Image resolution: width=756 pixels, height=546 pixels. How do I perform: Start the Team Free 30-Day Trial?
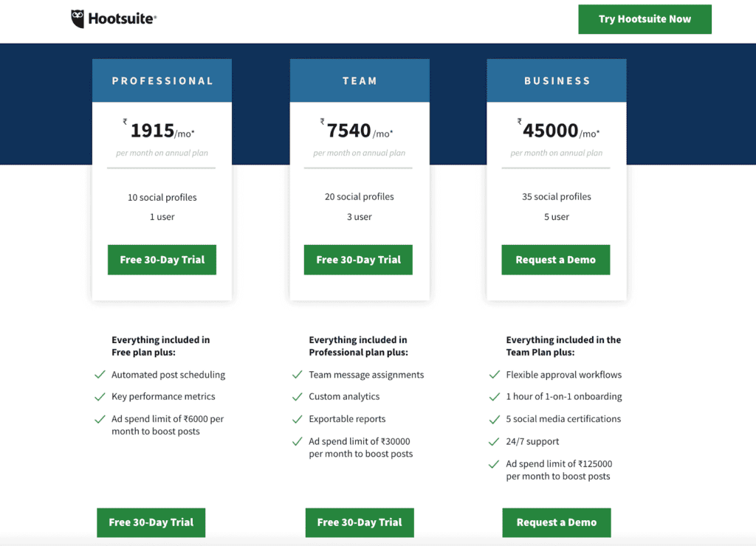tap(358, 260)
